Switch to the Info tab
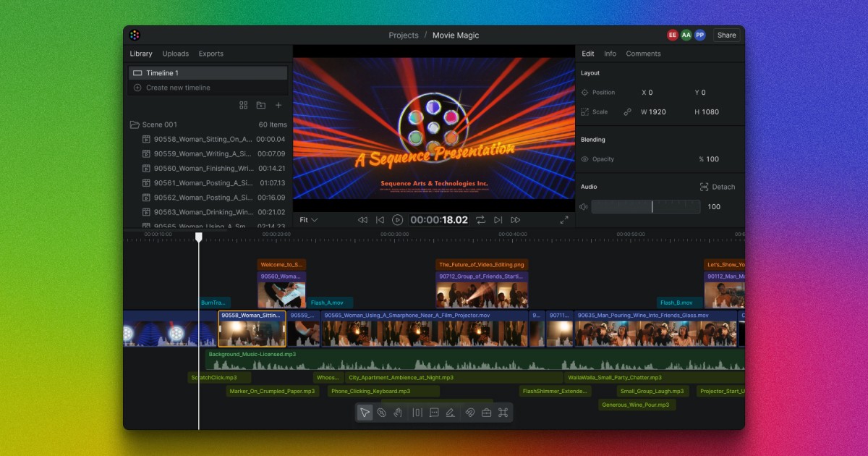 pos(610,54)
